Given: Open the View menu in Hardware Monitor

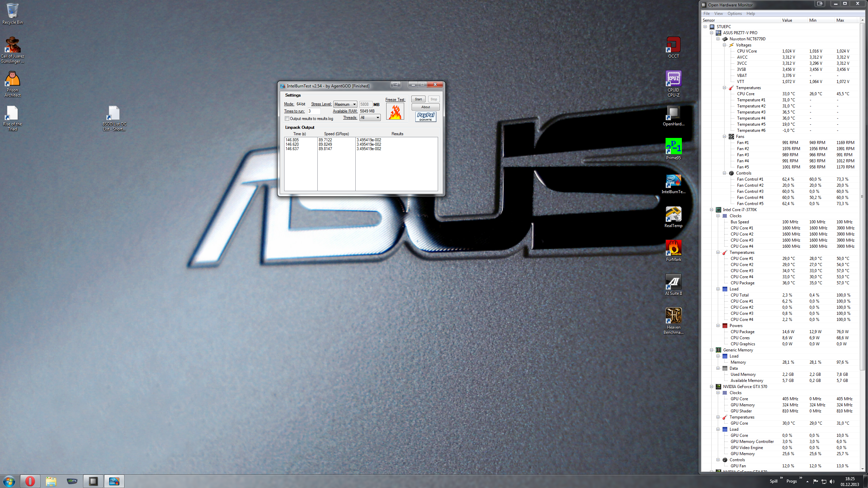Looking at the screenshot, I should (x=718, y=14).
